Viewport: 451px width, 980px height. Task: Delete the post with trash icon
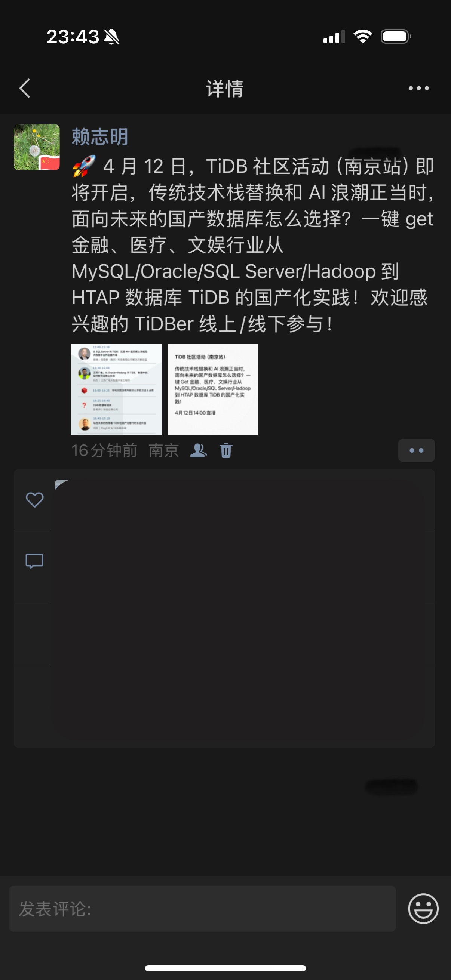(x=226, y=450)
